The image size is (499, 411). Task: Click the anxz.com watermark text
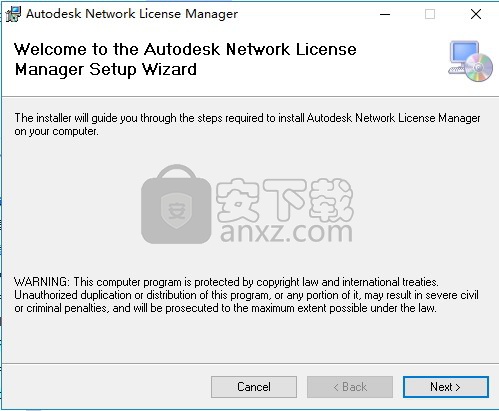click(286, 232)
